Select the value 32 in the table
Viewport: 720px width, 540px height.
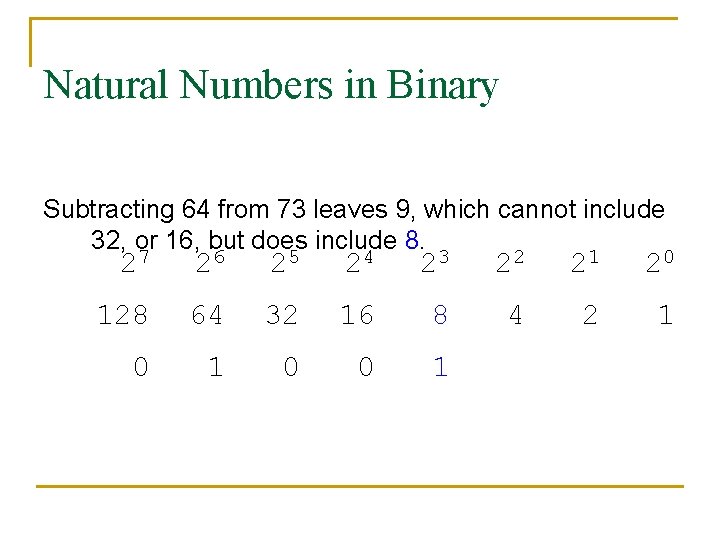[282, 316]
